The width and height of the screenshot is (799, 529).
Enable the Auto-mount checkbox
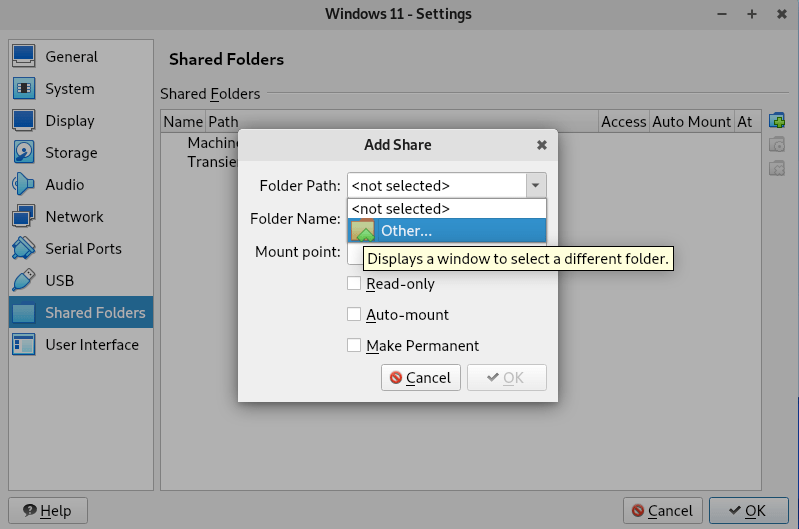(354, 314)
